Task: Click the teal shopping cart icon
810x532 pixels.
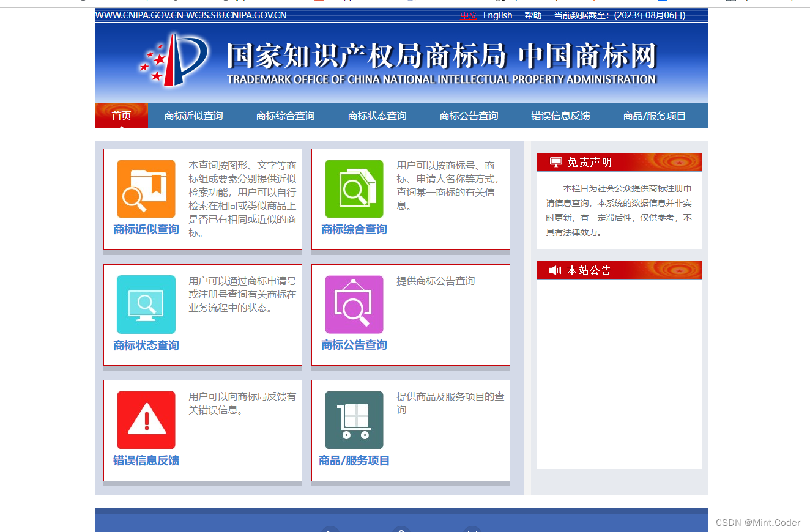Action: point(354,420)
